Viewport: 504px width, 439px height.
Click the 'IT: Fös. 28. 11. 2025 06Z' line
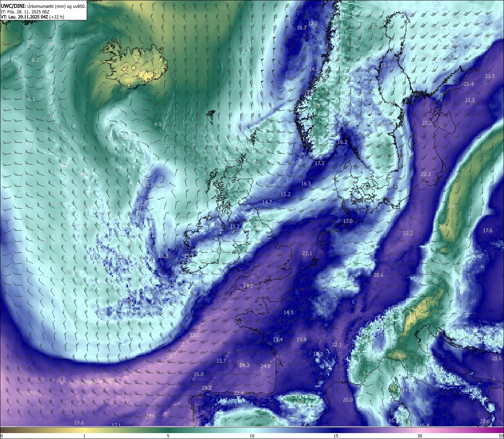tap(25, 12)
